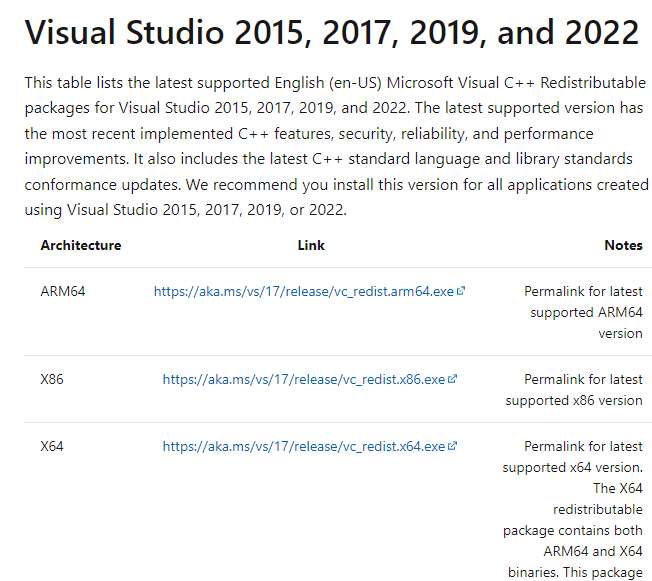Select the X64 architecture cell
Viewport: 652px width, 581px height.
point(52,446)
